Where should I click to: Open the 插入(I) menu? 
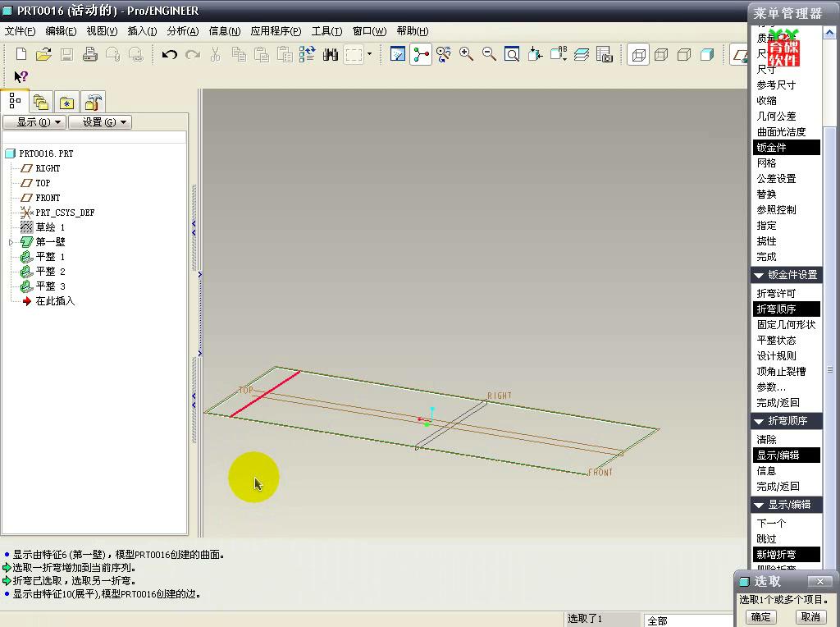(142, 31)
